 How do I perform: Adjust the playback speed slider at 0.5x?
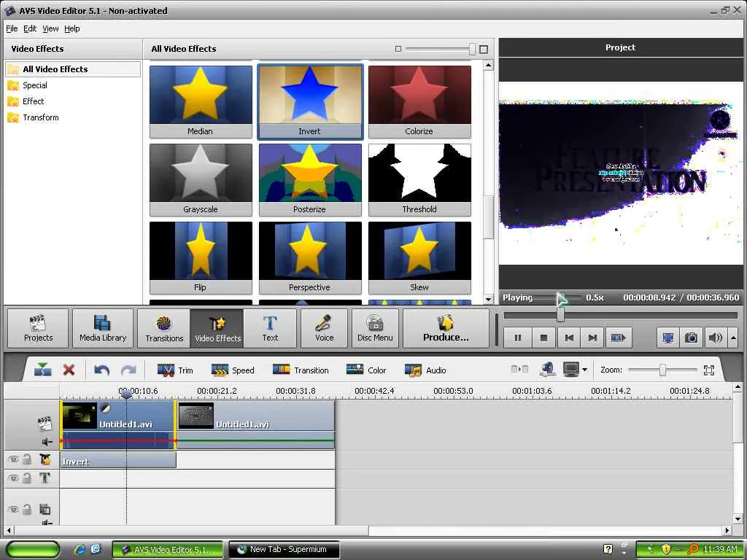[561, 298]
